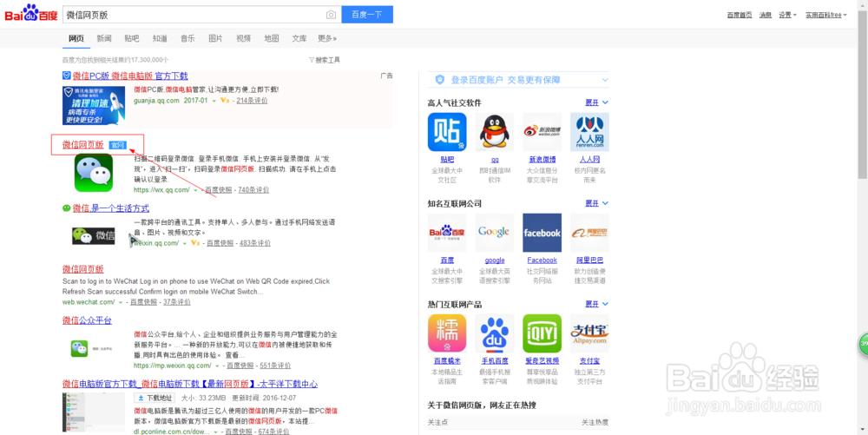Click the 阿里巴巴 logo tile
This screenshot has height=435, width=868.
coord(589,233)
